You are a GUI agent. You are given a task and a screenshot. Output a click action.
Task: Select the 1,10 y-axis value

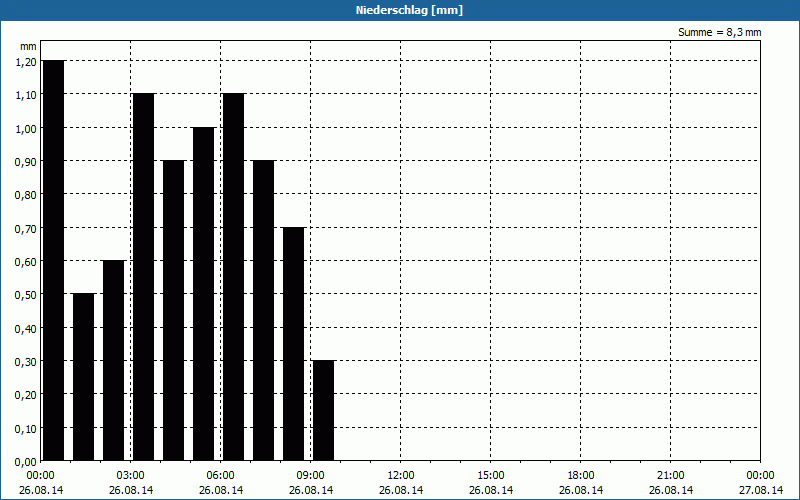pos(26,94)
